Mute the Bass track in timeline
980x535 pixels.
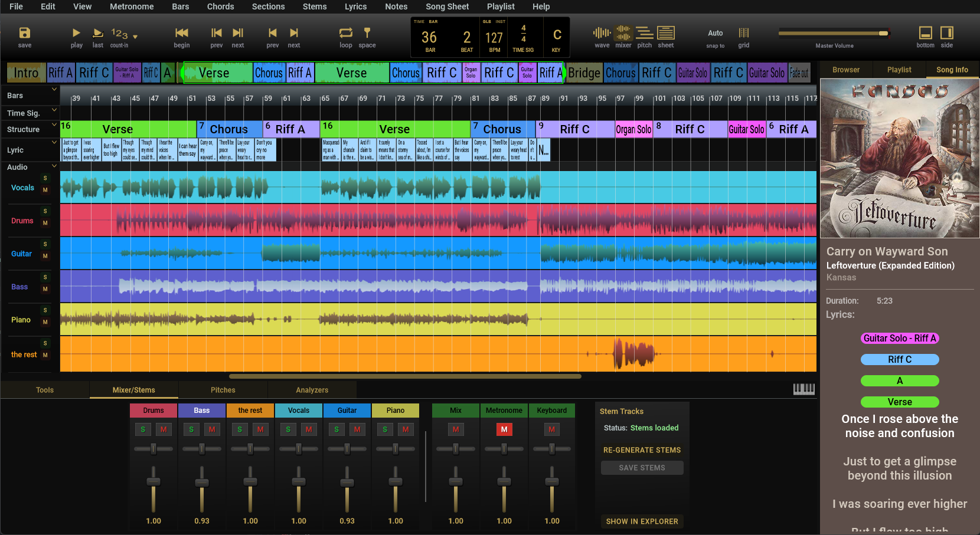pyautogui.click(x=45, y=289)
